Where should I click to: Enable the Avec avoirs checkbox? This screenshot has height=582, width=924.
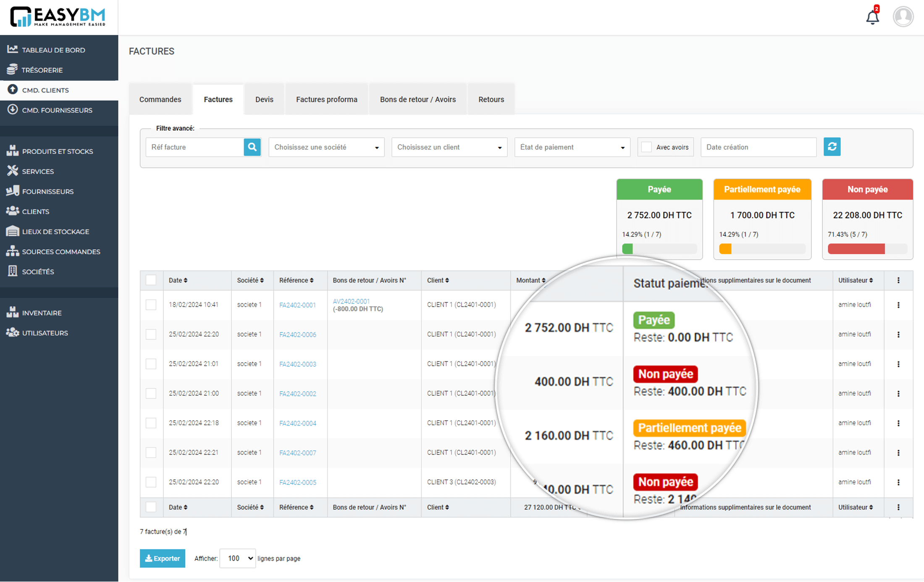[x=646, y=147]
